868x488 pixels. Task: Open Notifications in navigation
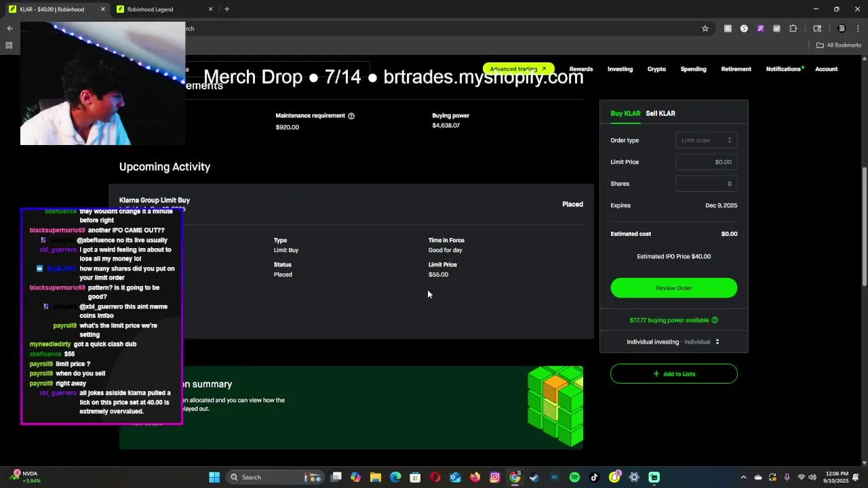point(785,69)
